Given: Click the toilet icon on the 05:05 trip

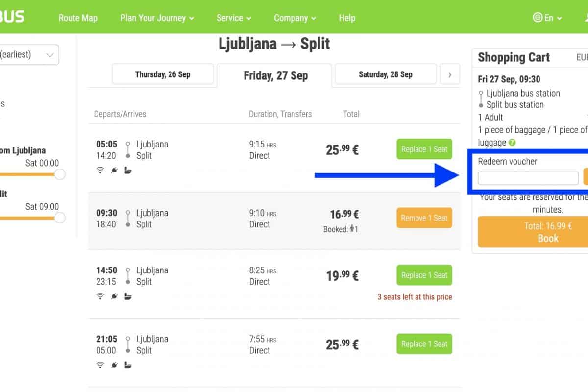Looking at the screenshot, I should pyautogui.click(x=128, y=171).
